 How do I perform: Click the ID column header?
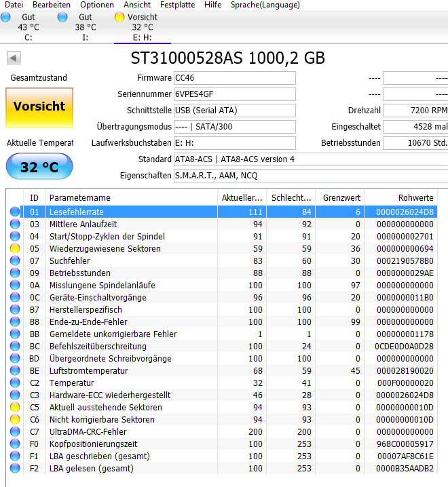point(34,198)
